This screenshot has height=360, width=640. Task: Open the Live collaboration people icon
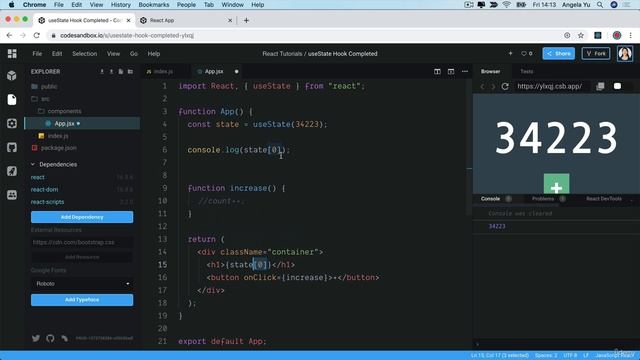click(x=12, y=195)
